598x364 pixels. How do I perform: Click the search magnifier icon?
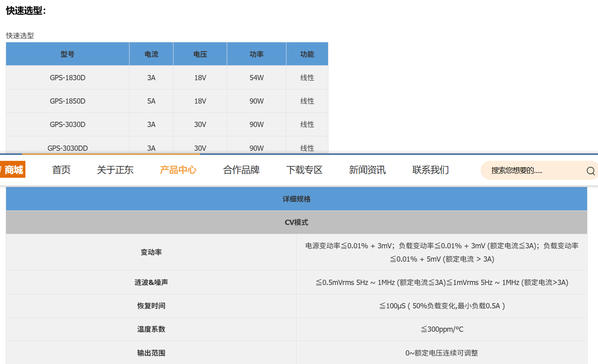click(591, 171)
